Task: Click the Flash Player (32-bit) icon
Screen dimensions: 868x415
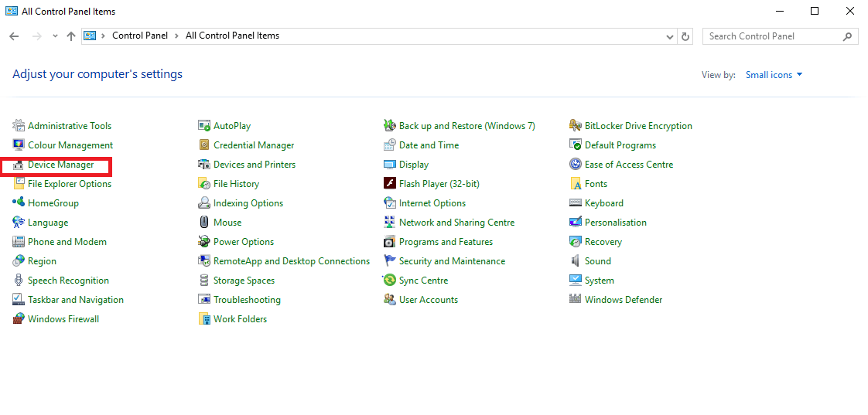Action: click(x=390, y=184)
